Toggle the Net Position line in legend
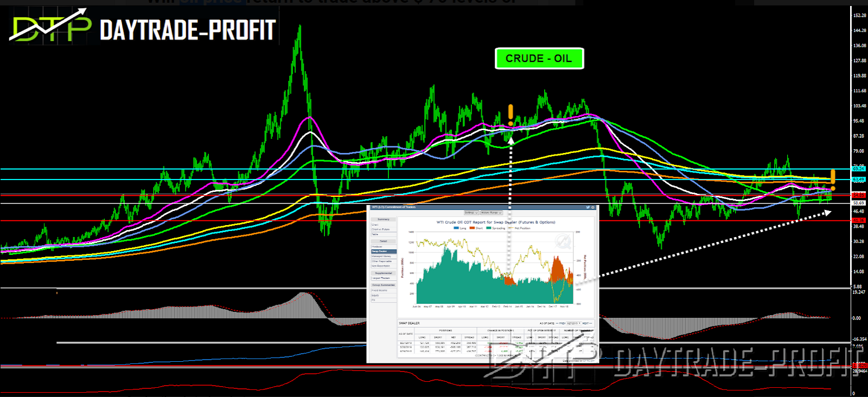This screenshot has width=868, height=397. coord(519,228)
